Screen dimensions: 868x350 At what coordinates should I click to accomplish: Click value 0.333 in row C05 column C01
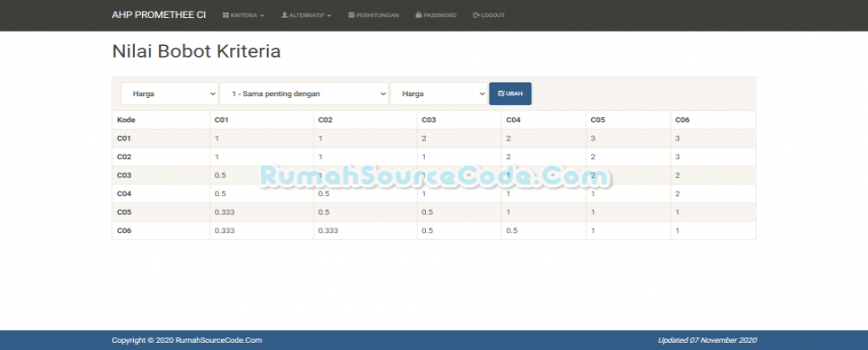225,212
